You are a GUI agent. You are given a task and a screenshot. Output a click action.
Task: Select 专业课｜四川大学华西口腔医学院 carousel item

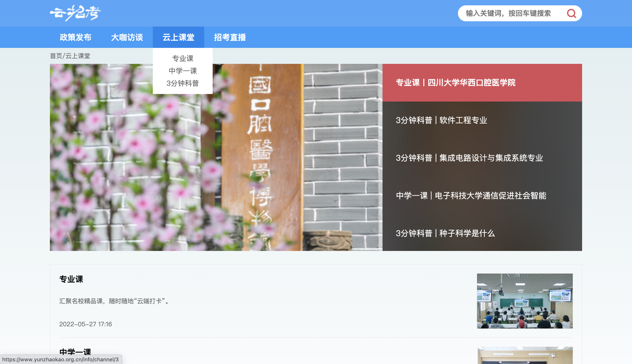click(x=482, y=82)
